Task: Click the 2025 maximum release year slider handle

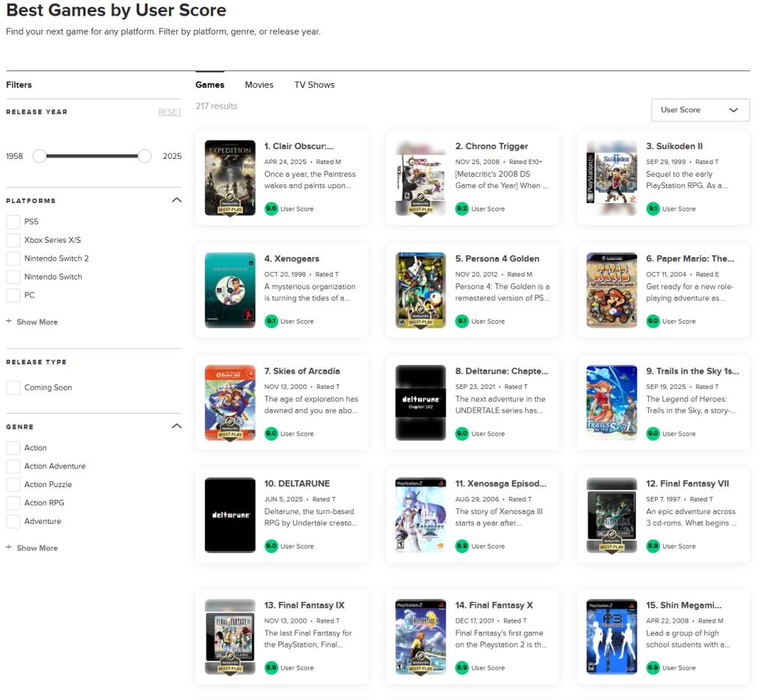Action: (145, 156)
